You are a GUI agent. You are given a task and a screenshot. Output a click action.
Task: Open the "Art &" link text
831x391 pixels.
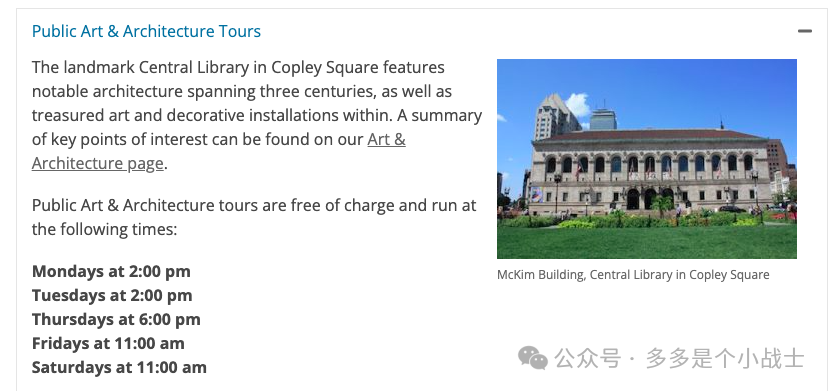click(x=386, y=139)
